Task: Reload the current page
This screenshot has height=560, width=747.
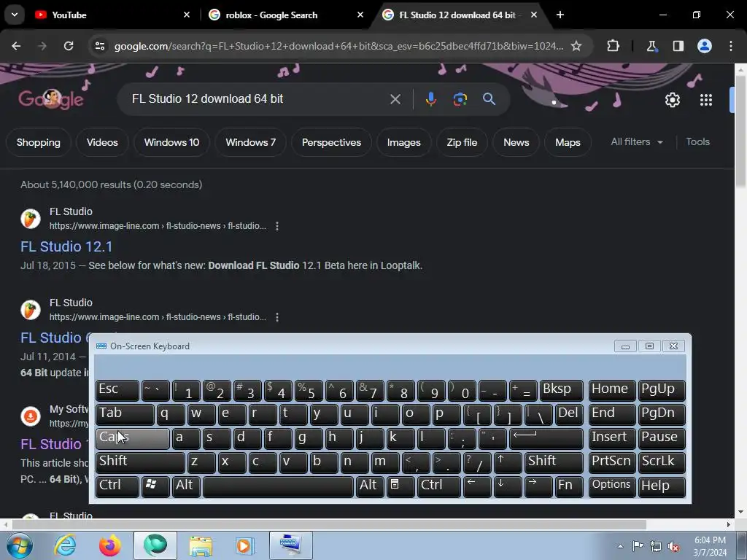Action: point(69,46)
